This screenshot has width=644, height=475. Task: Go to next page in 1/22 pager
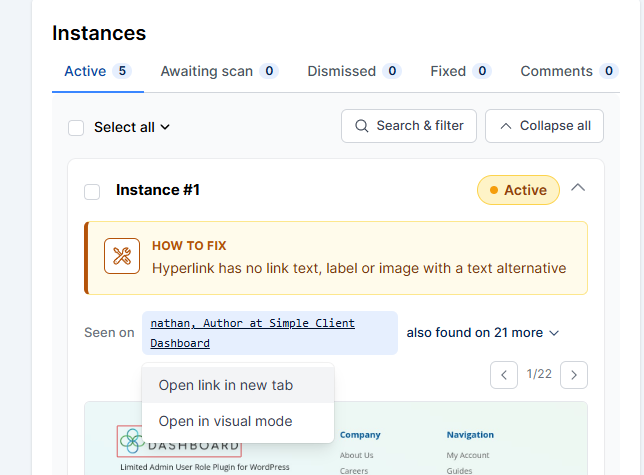[574, 375]
